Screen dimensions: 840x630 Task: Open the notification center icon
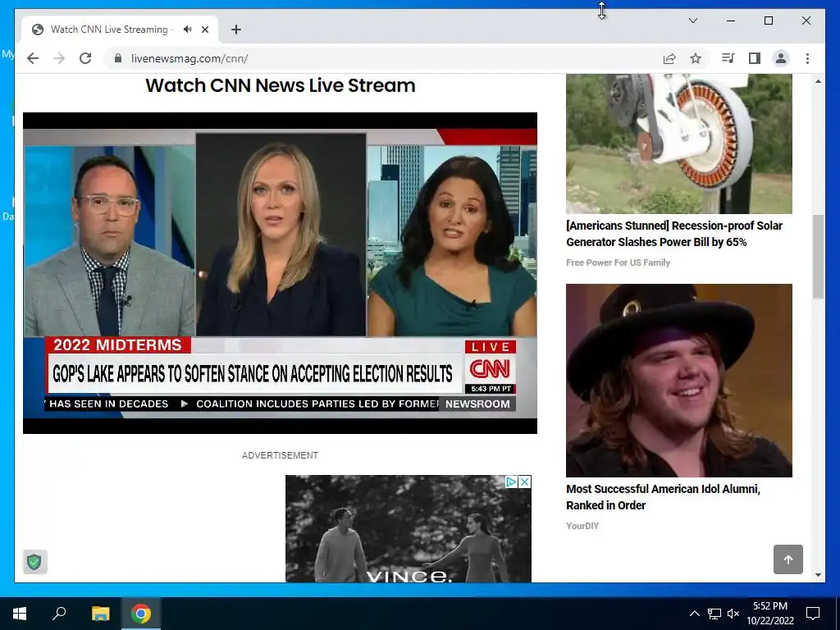(x=813, y=614)
